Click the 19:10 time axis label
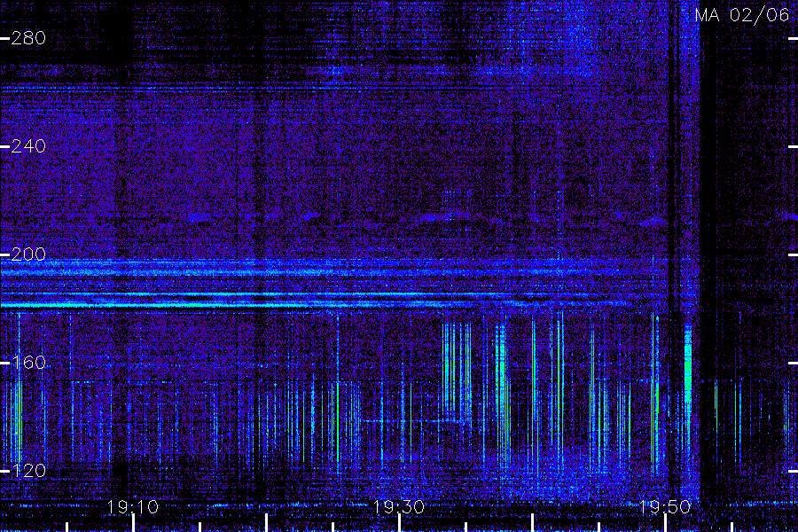This screenshot has width=798, height=532. (x=133, y=507)
